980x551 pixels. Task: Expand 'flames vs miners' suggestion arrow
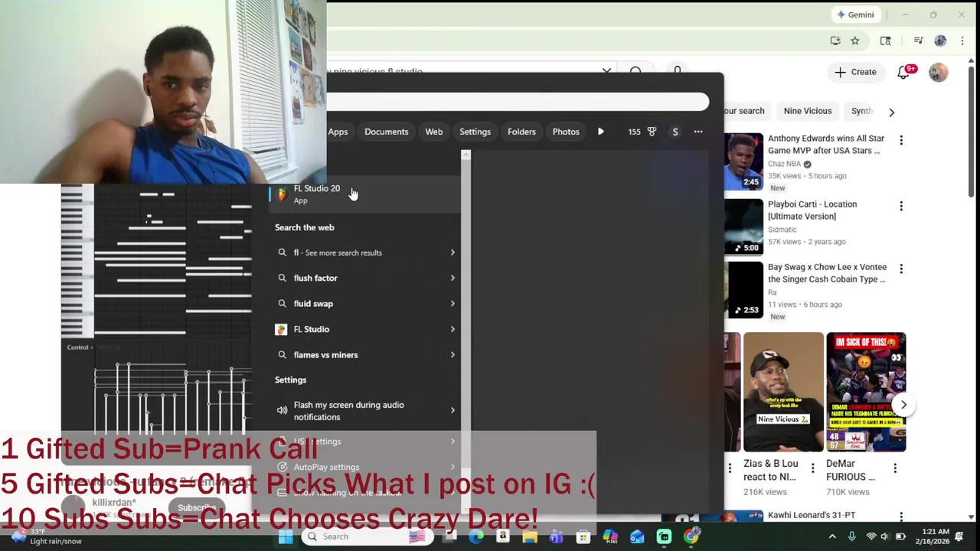click(452, 355)
